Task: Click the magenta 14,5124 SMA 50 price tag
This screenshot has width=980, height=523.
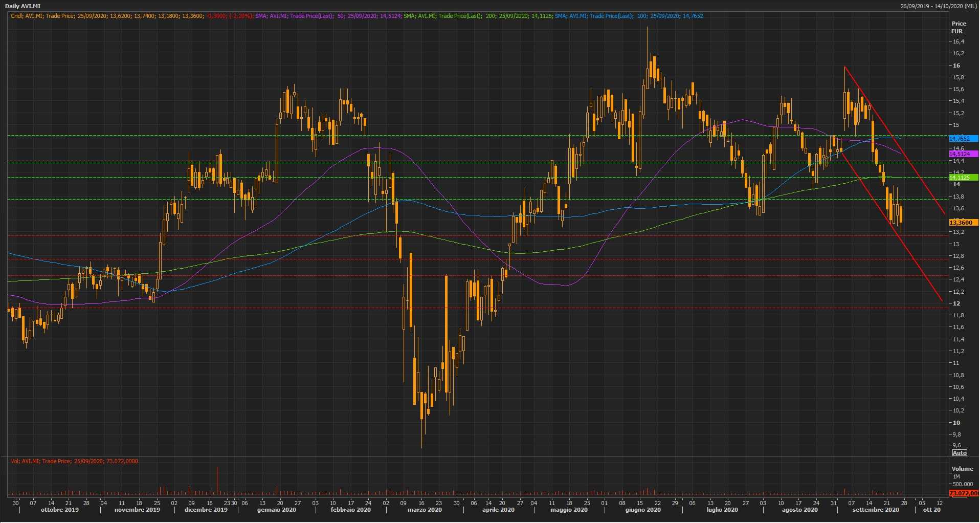Action: 963,154
